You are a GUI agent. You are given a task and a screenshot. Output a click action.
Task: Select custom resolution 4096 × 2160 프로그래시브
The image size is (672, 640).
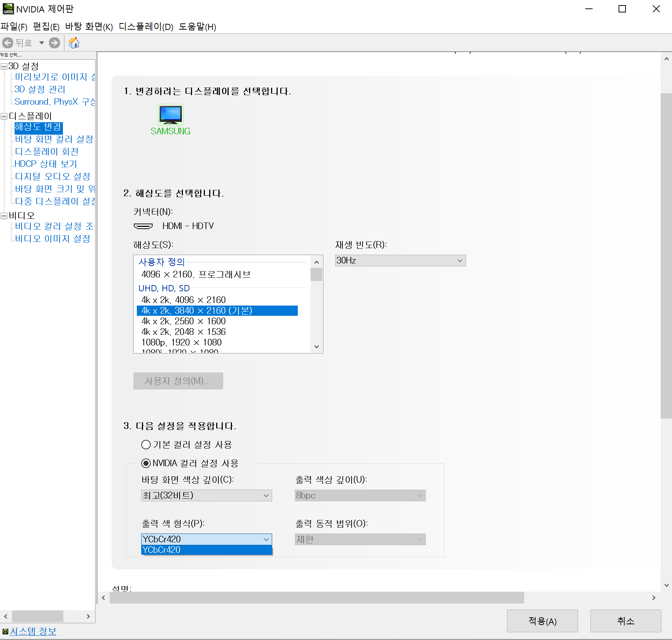[196, 274]
